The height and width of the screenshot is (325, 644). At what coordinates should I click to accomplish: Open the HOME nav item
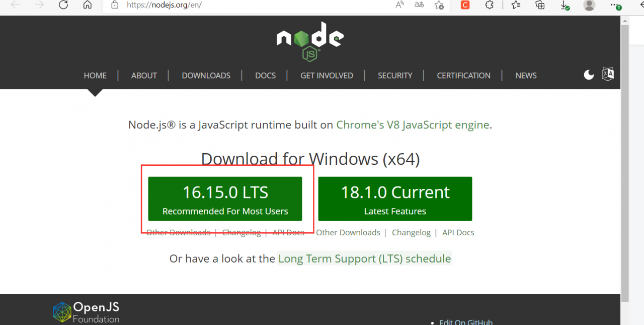coord(95,76)
